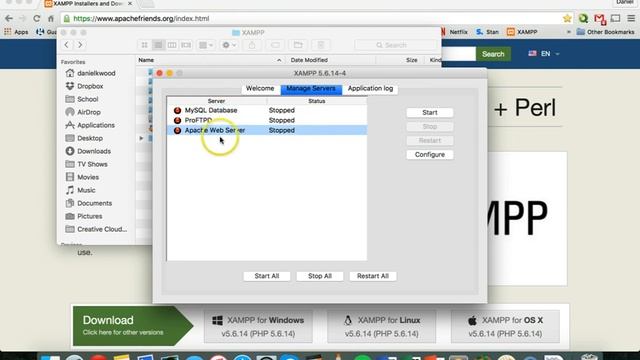
Task: Click the Server column header
Action: pyautogui.click(x=217, y=101)
